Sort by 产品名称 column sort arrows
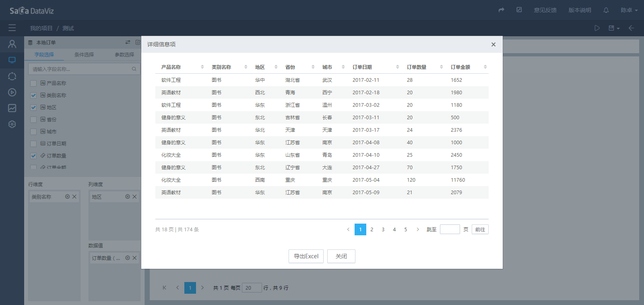644x305 pixels. (x=202, y=67)
